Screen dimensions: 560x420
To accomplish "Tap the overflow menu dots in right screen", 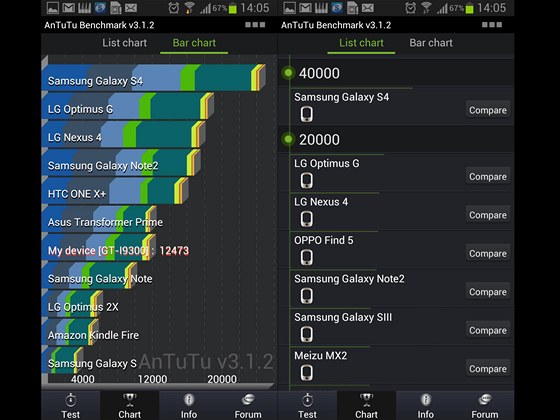I will click(x=492, y=25).
